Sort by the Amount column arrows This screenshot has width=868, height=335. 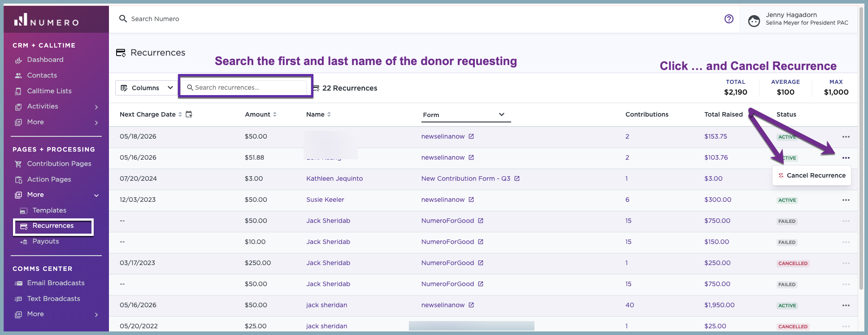pyautogui.click(x=274, y=114)
